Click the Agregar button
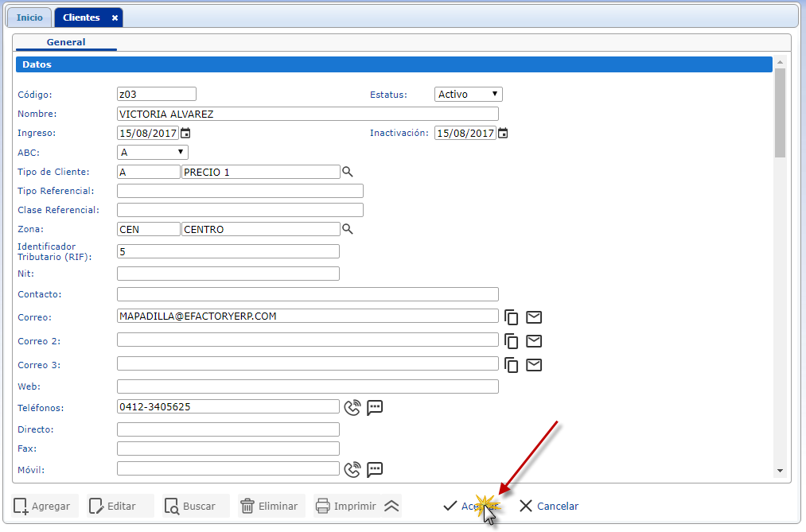 [x=45, y=506]
